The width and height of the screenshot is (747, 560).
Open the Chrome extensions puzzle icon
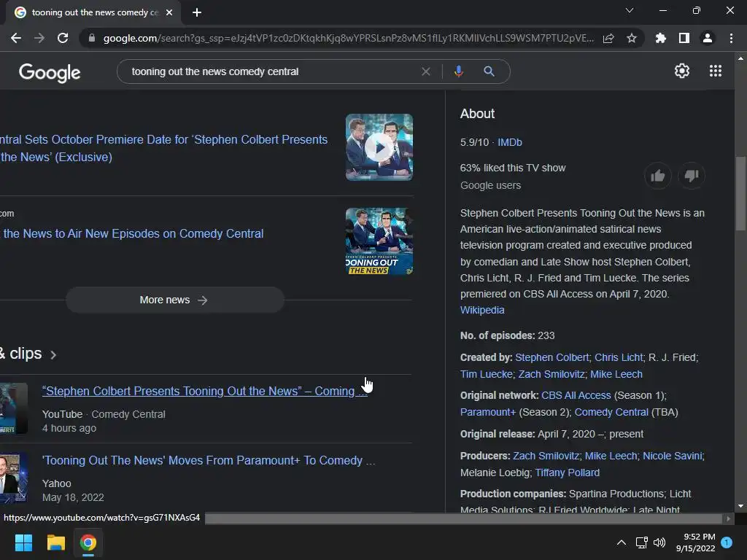(x=661, y=38)
